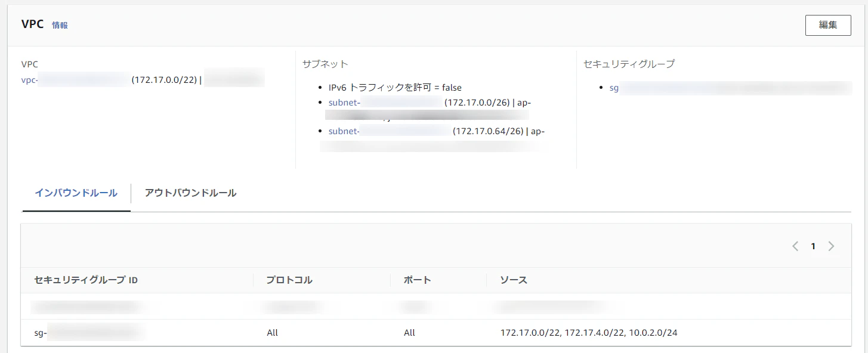Switch to the アウトバウンドルール tab
This screenshot has height=353, width=868.
[191, 193]
